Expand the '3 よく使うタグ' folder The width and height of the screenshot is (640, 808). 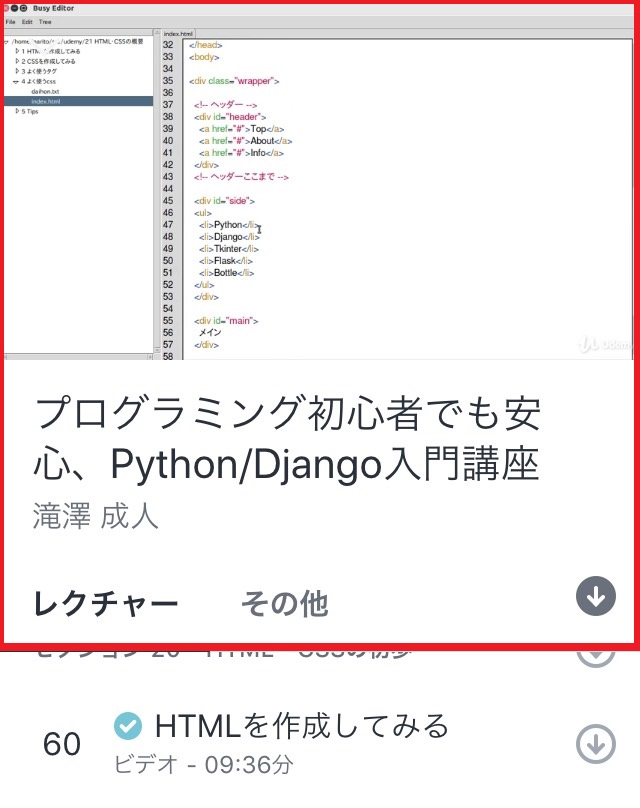pyautogui.click(x=17, y=71)
